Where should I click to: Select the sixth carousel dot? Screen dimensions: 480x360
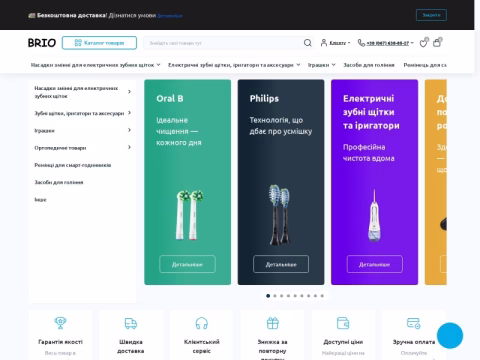[302, 296]
